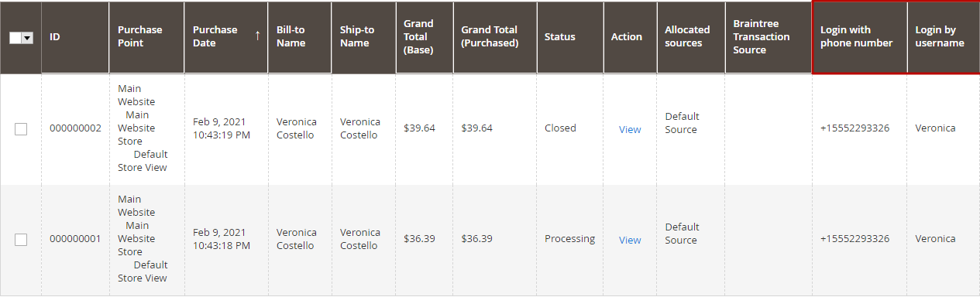
Task: Sort by Grand Total (Purchased) header
Action: click(495, 37)
